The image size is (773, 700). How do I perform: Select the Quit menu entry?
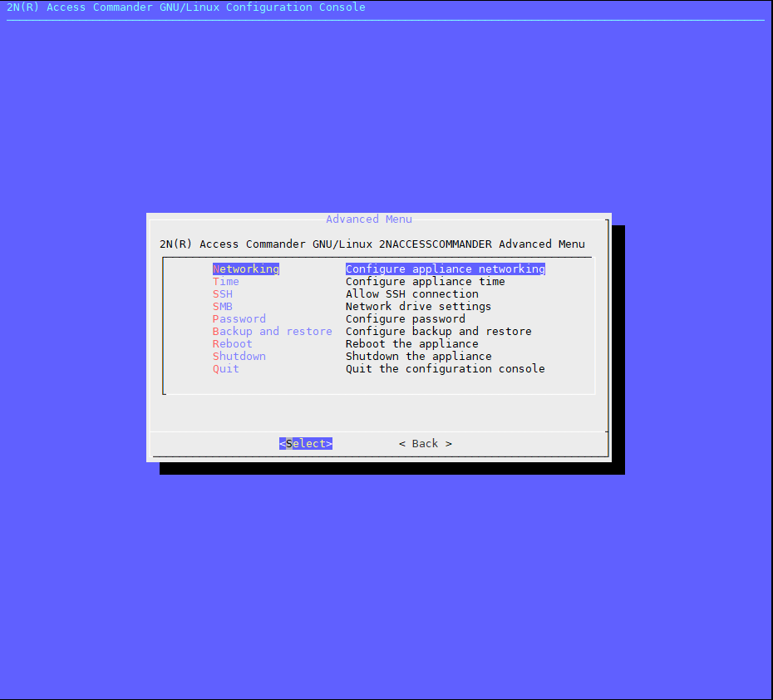pyautogui.click(x=226, y=369)
